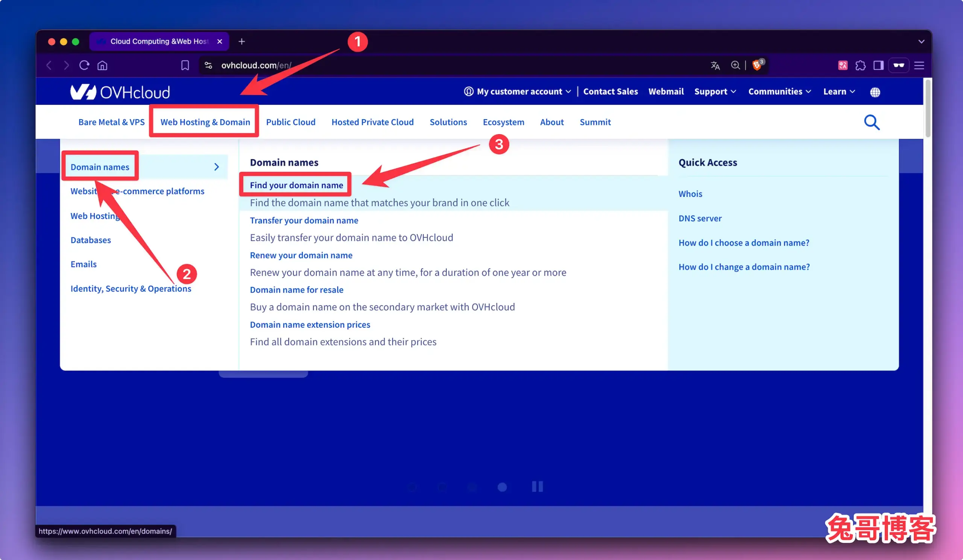Go forward with browser forward arrow
This screenshot has width=963, height=560.
click(67, 65)
